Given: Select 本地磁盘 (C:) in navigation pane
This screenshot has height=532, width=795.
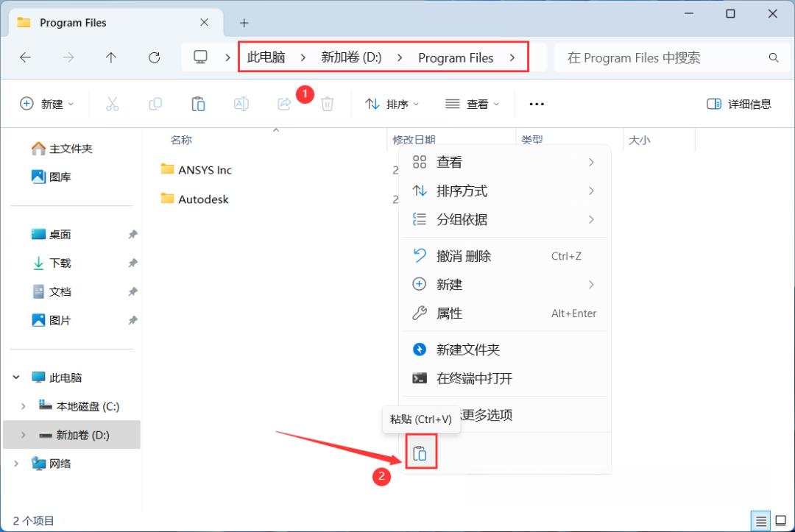Looking at the screenshot, I should click(79, 406).
